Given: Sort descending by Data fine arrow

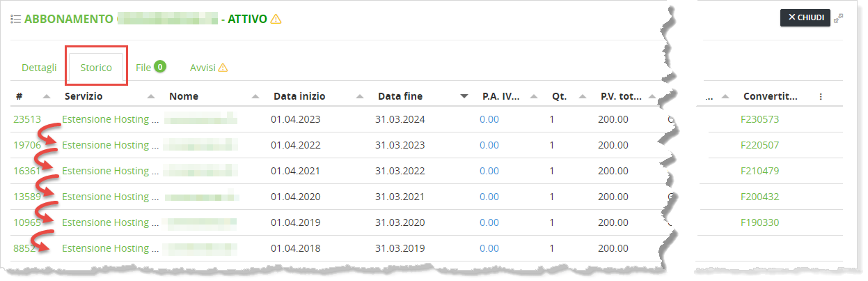Looking at the screenshot, I should pyautogui.click(x=464, y=96).
